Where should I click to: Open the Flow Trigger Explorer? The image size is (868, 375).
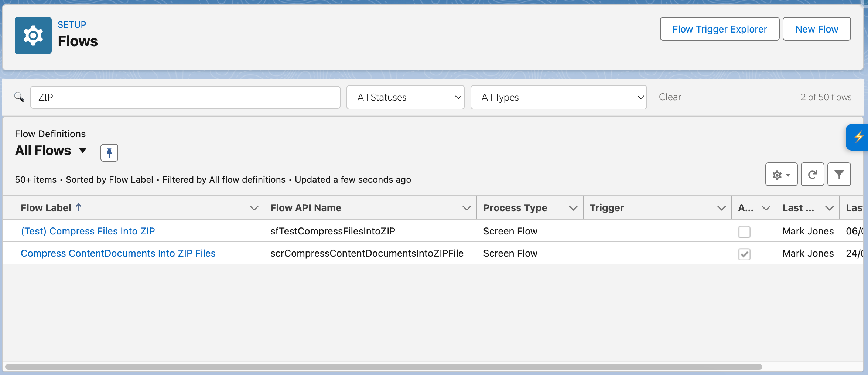pos(719,29)
